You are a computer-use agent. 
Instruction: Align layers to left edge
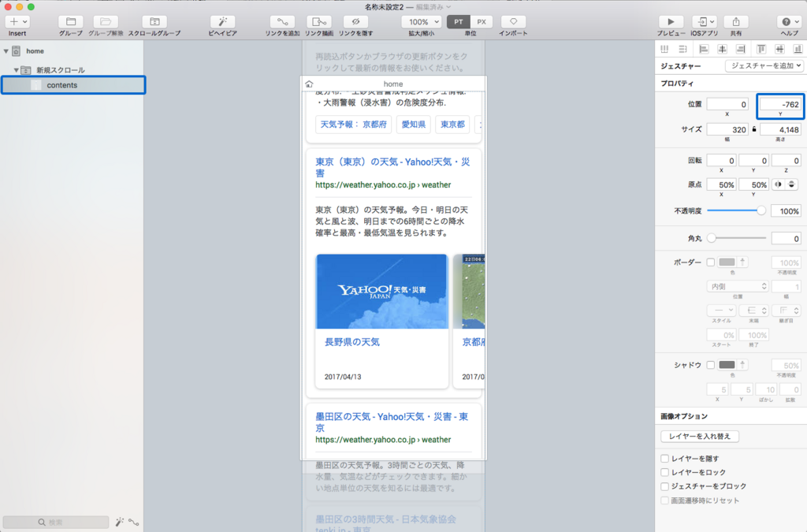704,49
